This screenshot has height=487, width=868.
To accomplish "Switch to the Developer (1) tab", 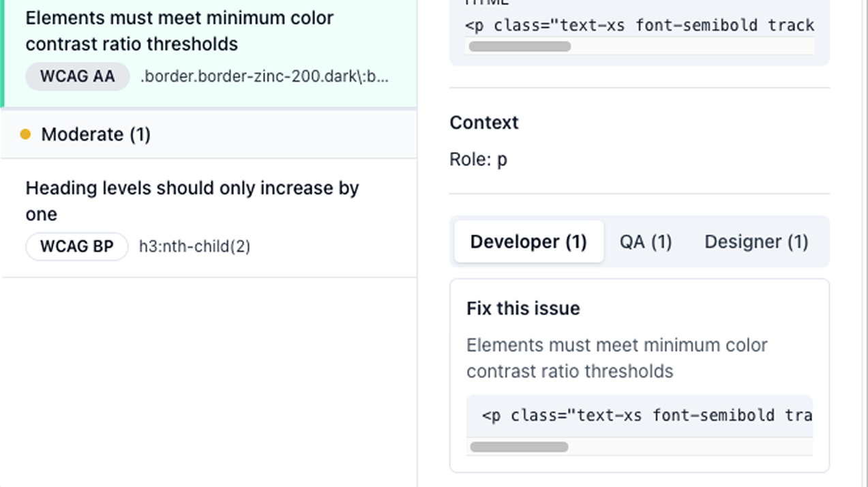I will (x=528, y=241).
